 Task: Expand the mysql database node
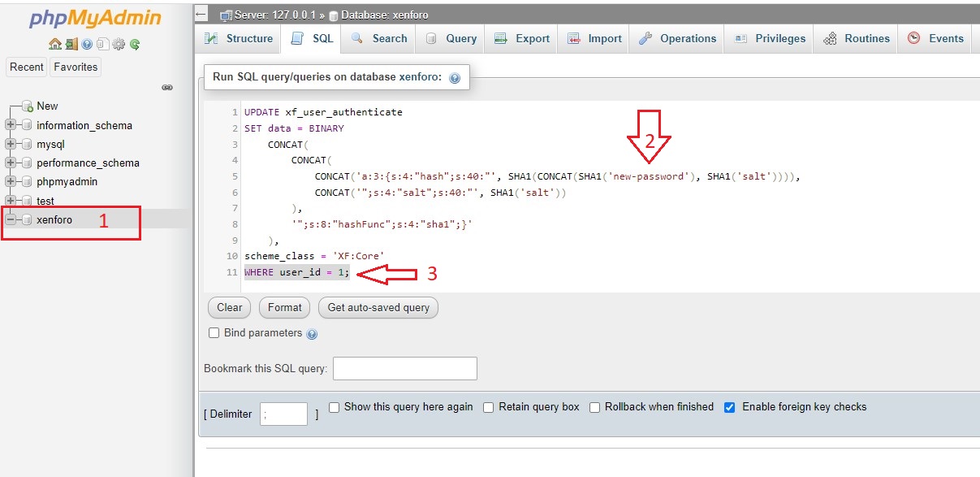11,144
